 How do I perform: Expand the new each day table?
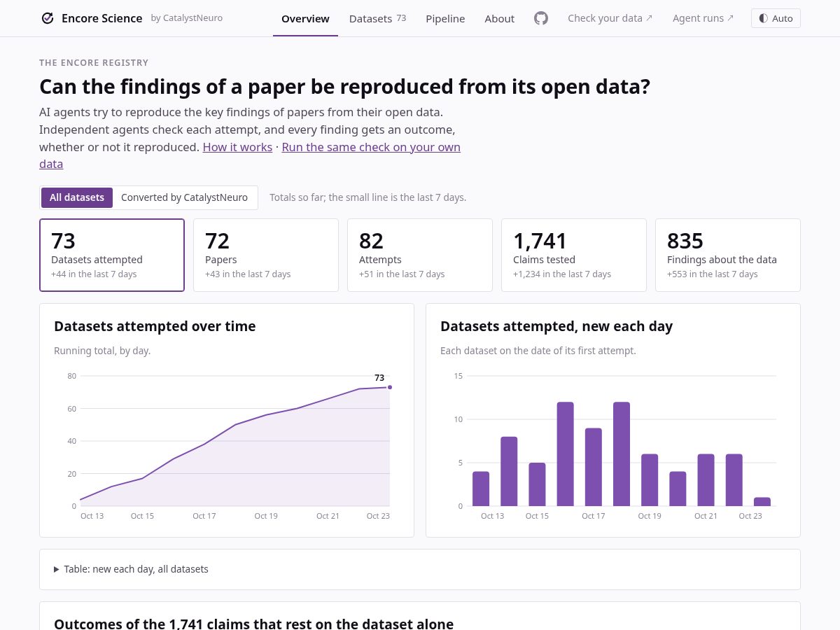tap(131, 569)
